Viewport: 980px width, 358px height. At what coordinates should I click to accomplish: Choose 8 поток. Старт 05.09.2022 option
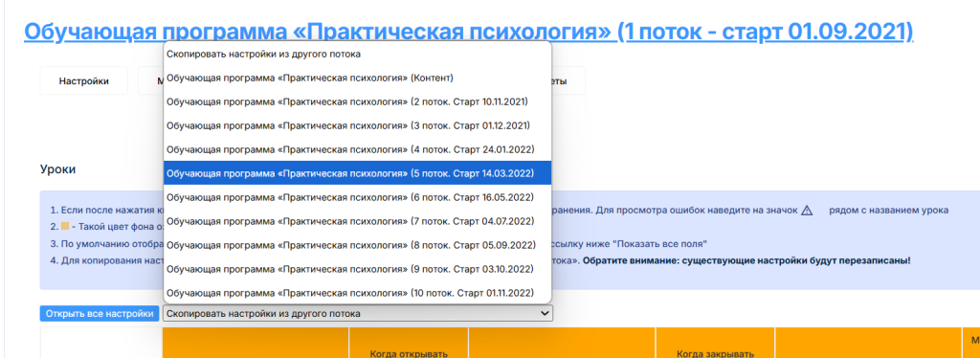pyautogui.click(x=358, y=244)
